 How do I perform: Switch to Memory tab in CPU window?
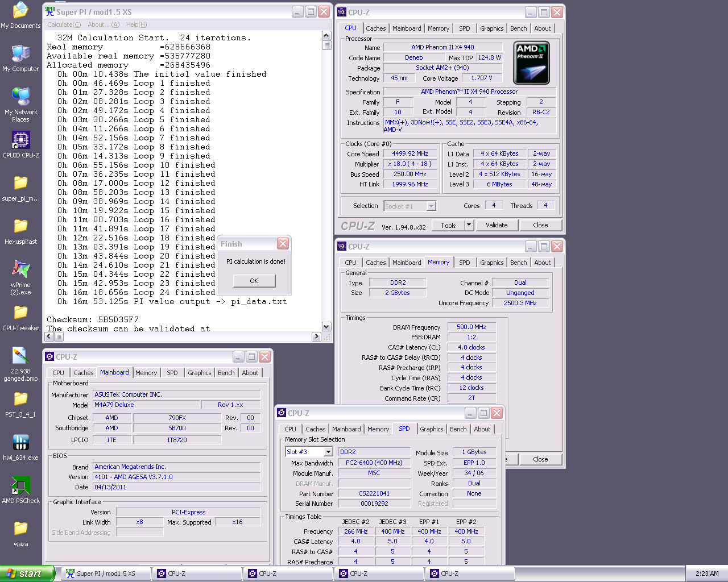[439, 28]
